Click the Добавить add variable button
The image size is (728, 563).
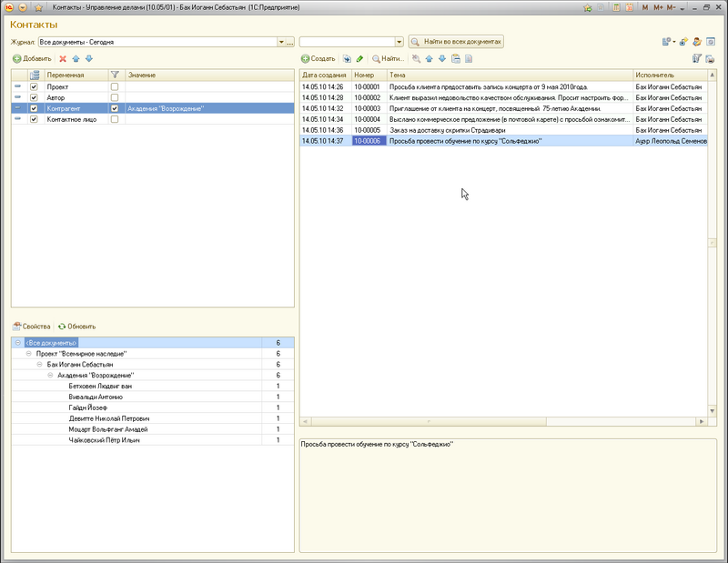click(x=32, y=58)
